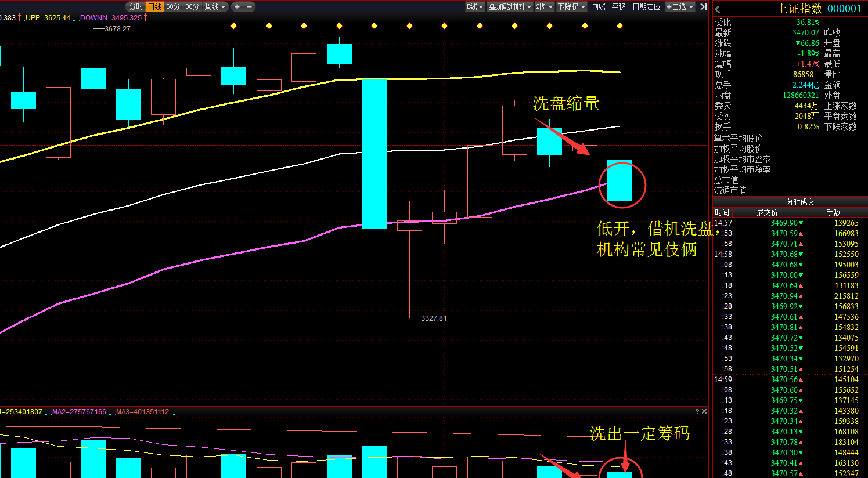Select 日线 daily chart period

coord(154,6)
